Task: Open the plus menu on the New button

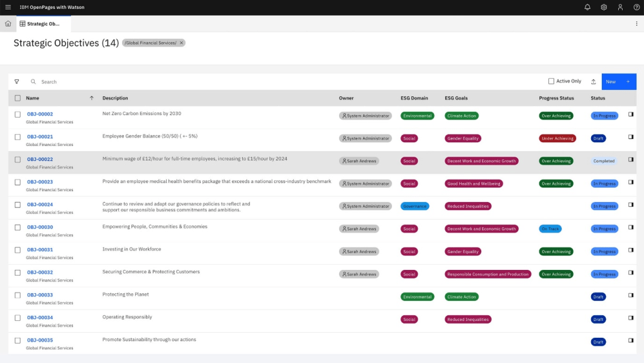Action: tap(628, 81)
